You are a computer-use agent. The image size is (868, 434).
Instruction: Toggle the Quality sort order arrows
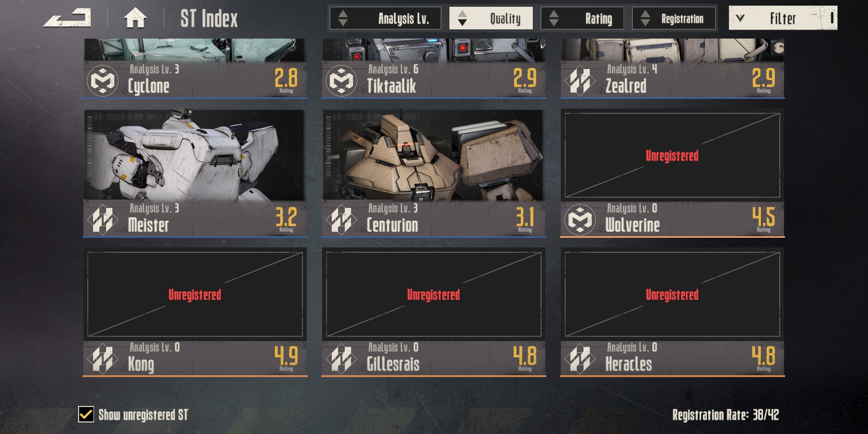462,18
